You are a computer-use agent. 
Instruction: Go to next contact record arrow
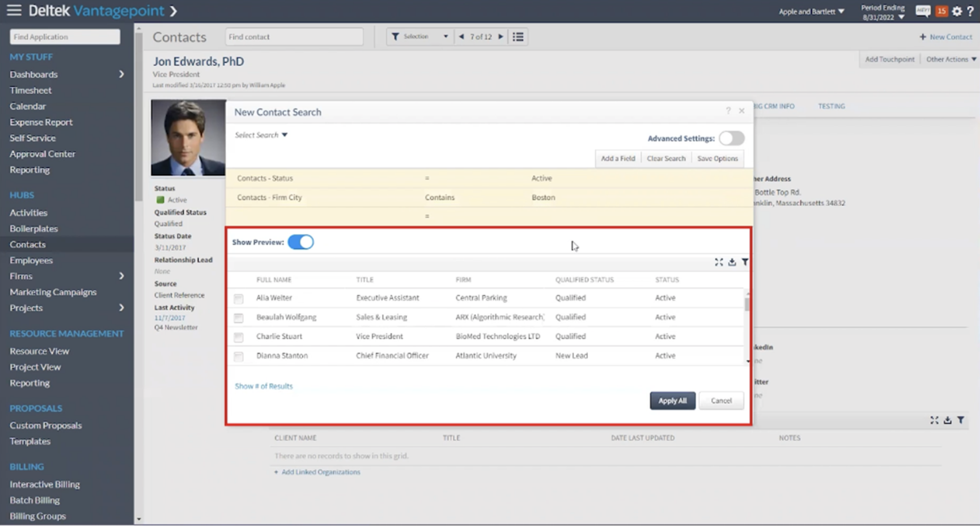point(500,36)
